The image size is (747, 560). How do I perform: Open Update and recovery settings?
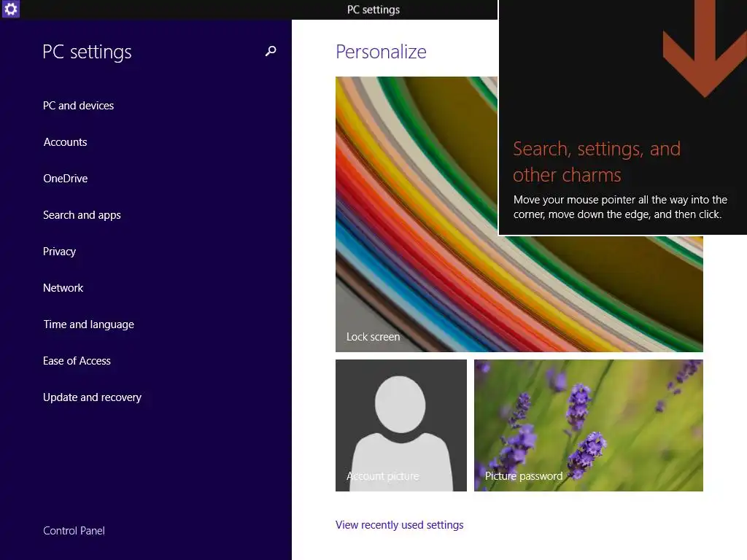pos(92,397)
